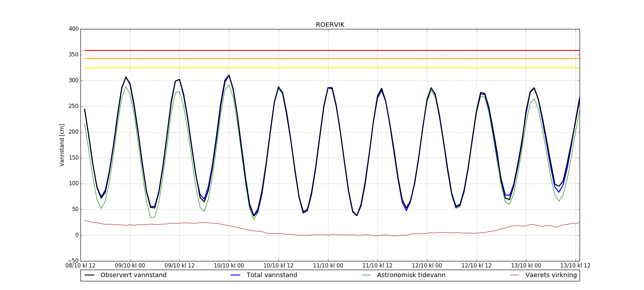Click the x-axis label 11/10 kl 00
This screenshot has height=290, width=644.
coord(328,266)
